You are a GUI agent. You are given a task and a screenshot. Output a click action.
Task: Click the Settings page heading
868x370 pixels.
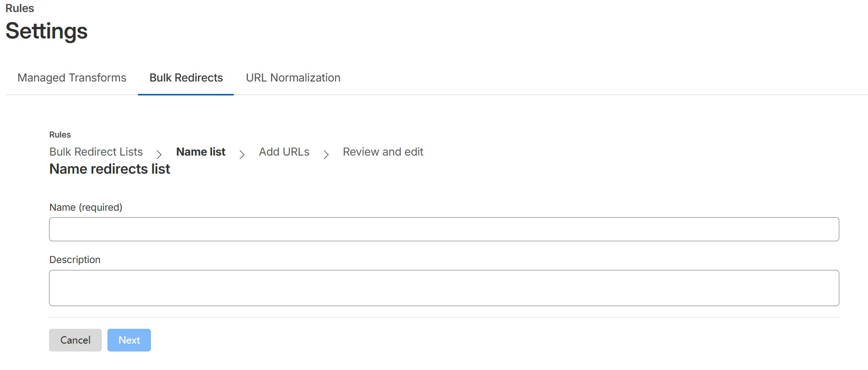tap(46, 31)
